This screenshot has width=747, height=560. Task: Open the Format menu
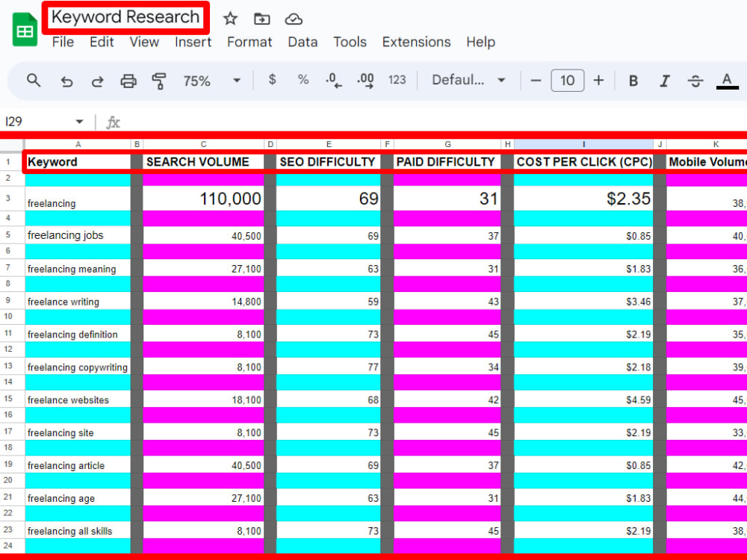click(x=249, y=42)
